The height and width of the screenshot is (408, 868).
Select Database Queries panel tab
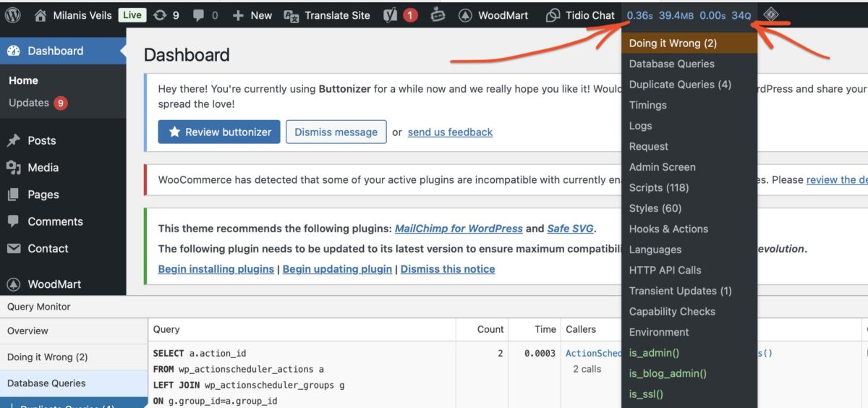[74, 383]
